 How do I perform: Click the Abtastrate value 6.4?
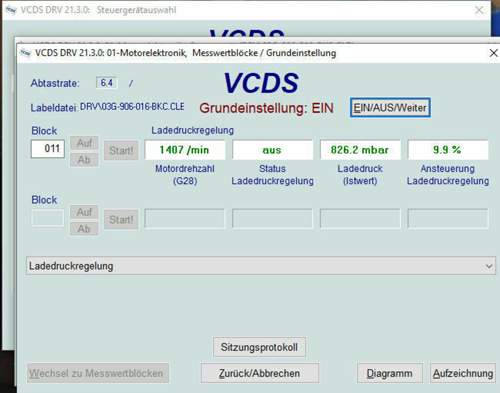[x=107, y=83]
